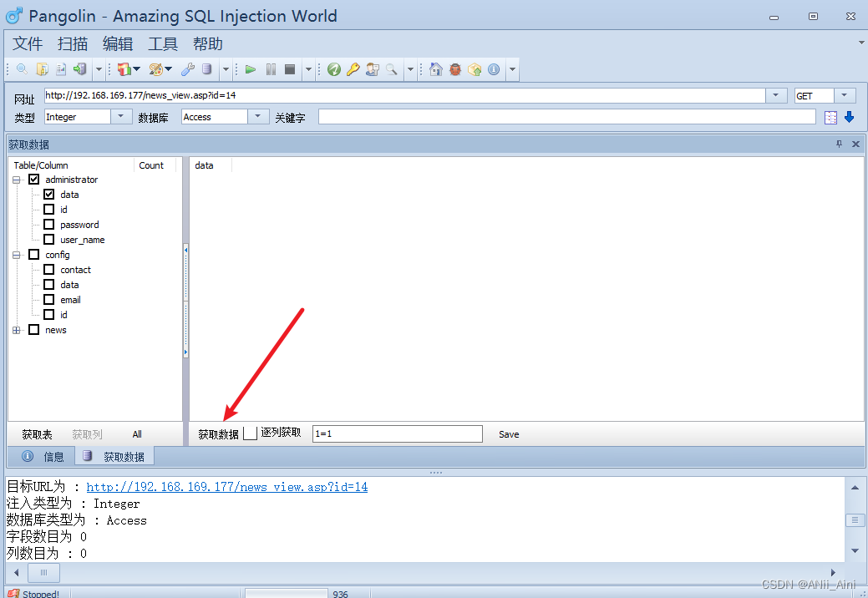Screen dimensions: 868x598
Task: Click the Save button
Action: pos(509,434)
